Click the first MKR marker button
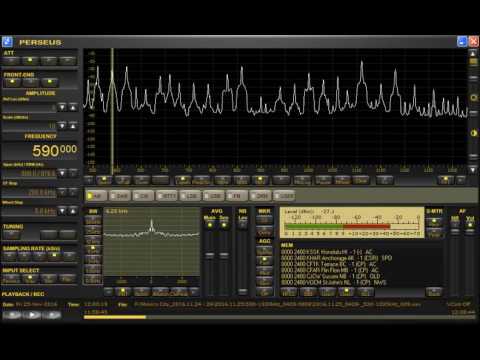The width and height of the screenshot is (480, 360). (264, 220)
